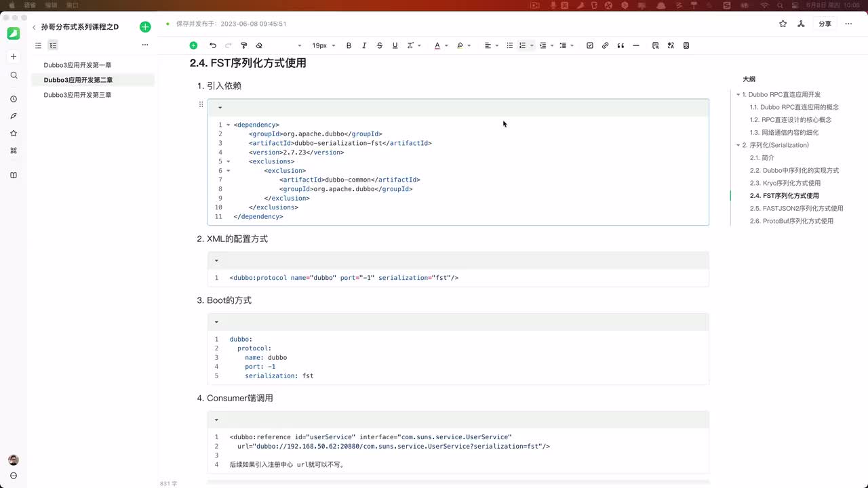Open recent history clock icon
The height and width of the screenshot is (488, 868).
tap(14, 99)
